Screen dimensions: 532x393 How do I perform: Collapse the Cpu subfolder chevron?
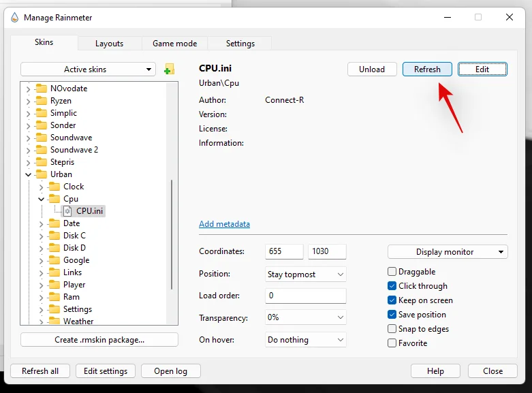click(x=41, y=199)
